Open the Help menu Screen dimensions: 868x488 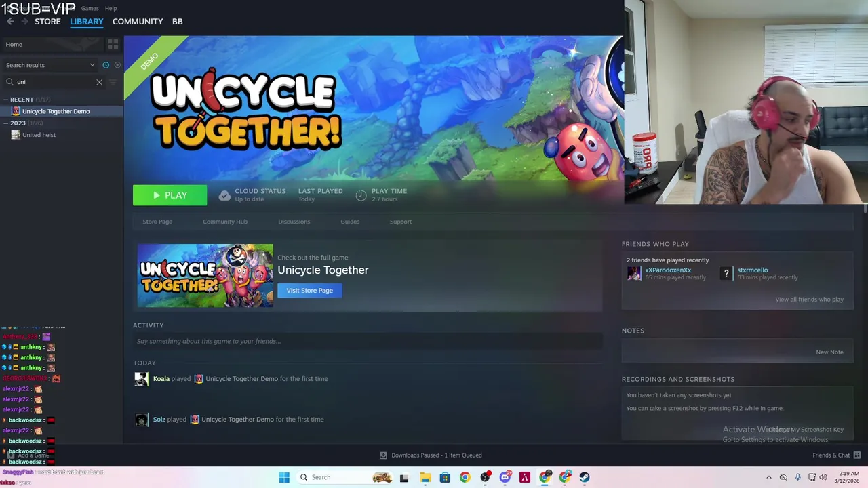pyautogui.click(x=111, y=8)
